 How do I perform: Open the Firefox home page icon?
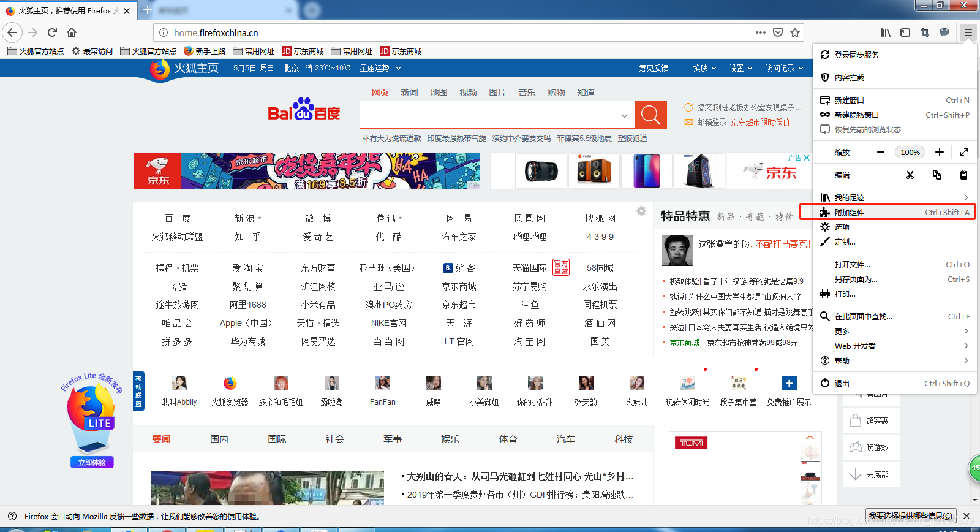[72, 32]
